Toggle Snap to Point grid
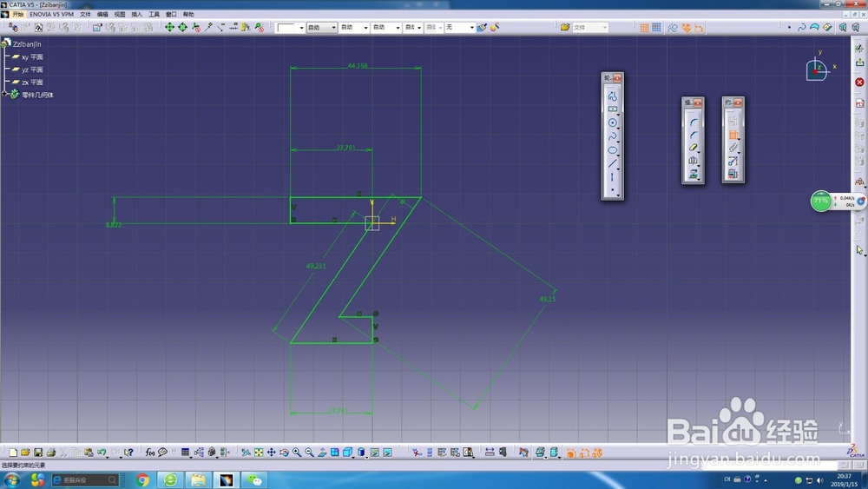Image resolution: width=868 pixels, height=489 pixels. [656, 27]
